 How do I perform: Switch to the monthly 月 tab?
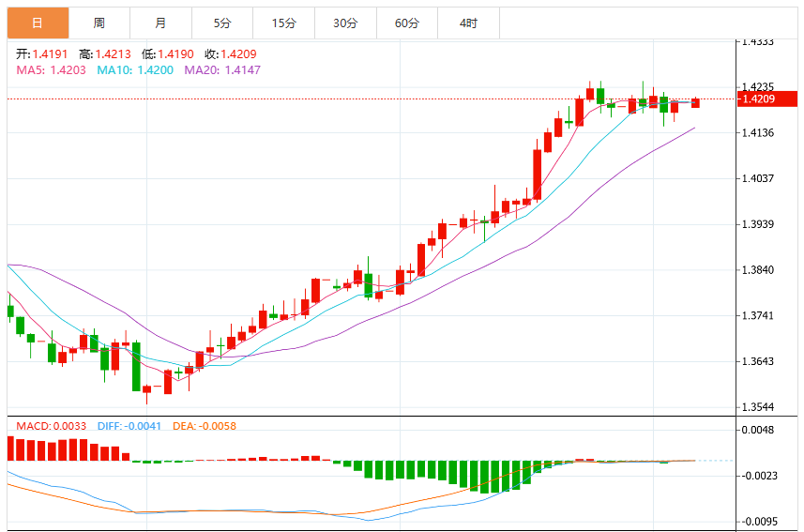[x=161, y=23]
